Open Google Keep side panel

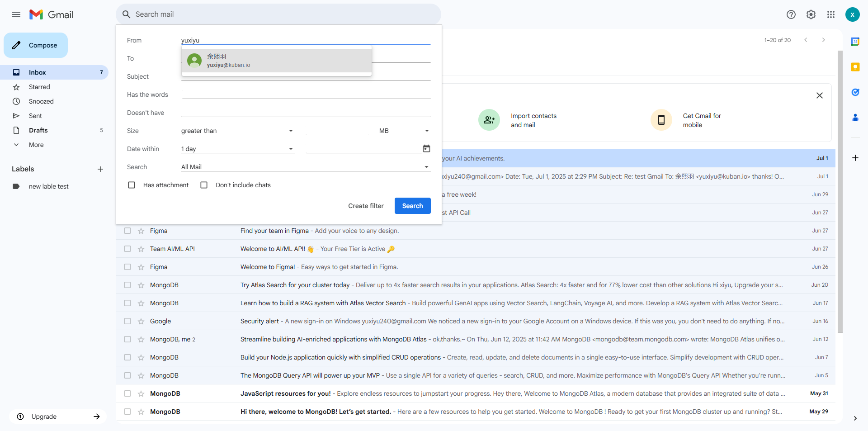(x=855, y=67)
